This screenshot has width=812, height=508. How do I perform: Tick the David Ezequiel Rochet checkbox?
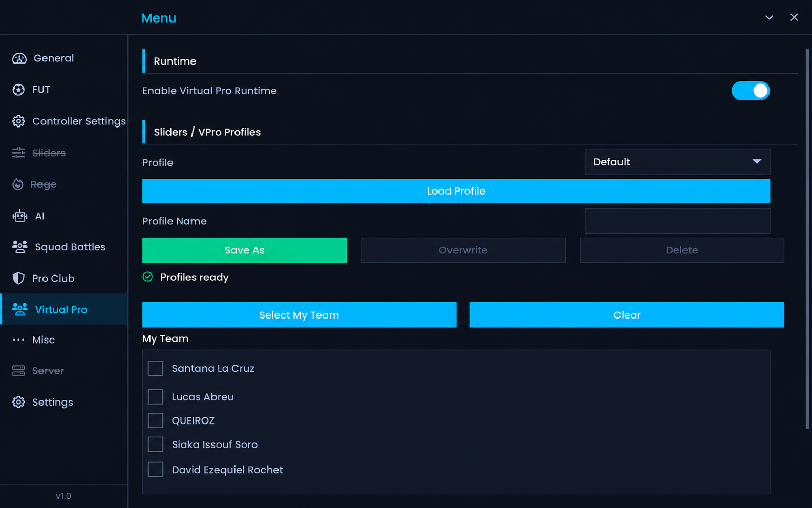point(156,470)
